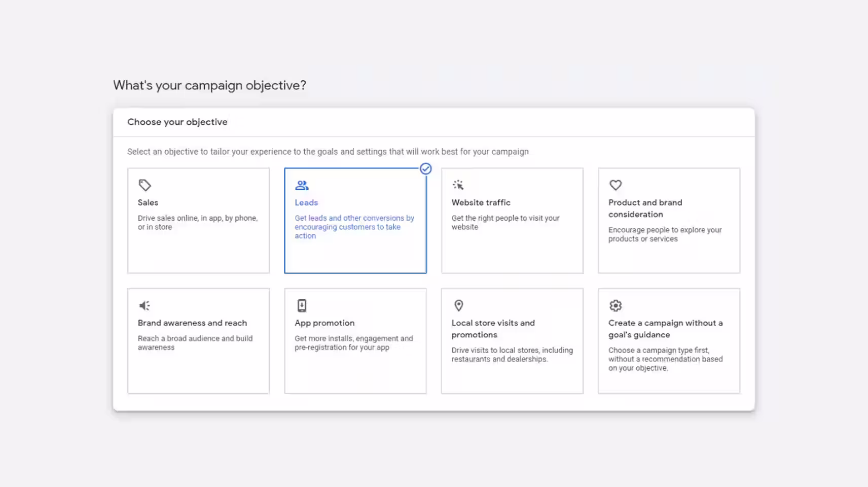
Task: Pick the App promotion objective title
Action: click(x=324, y=323)
